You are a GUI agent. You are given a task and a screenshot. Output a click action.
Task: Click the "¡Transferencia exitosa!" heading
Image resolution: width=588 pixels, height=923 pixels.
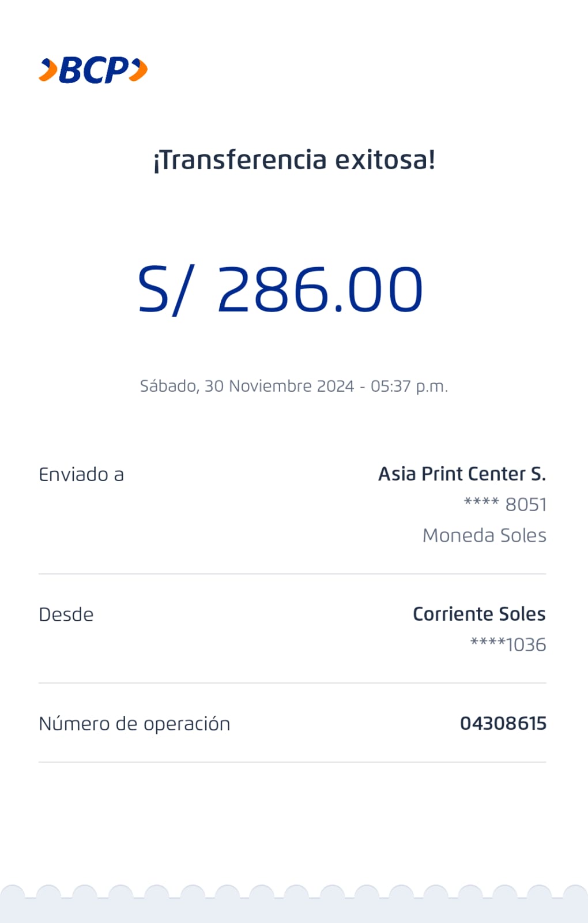(x=294, y=160)
